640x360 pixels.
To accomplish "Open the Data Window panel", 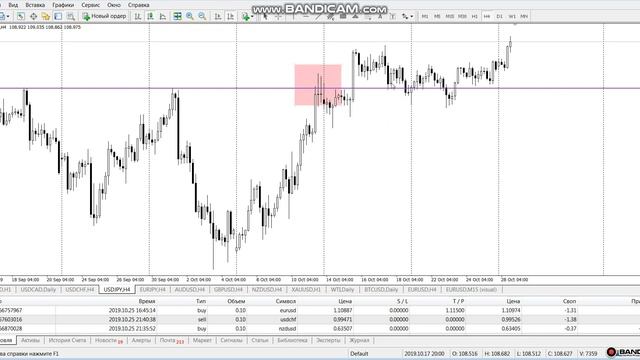I will click(33, 16).
